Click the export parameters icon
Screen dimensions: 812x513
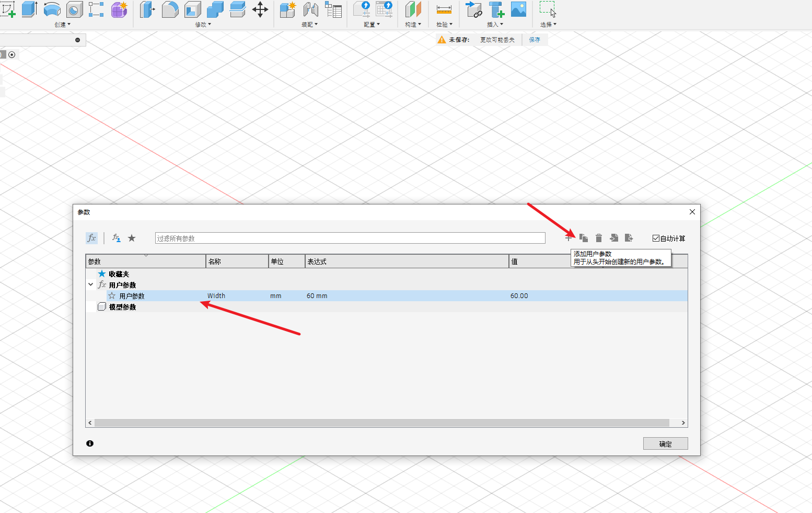tap(629, 238)
